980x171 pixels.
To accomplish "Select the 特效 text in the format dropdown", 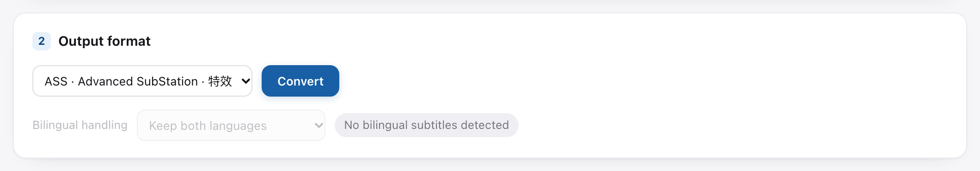I will coord(220,81).
